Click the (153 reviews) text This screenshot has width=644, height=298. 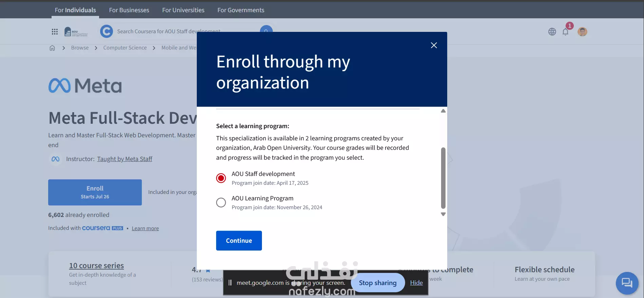click(207, 280)
